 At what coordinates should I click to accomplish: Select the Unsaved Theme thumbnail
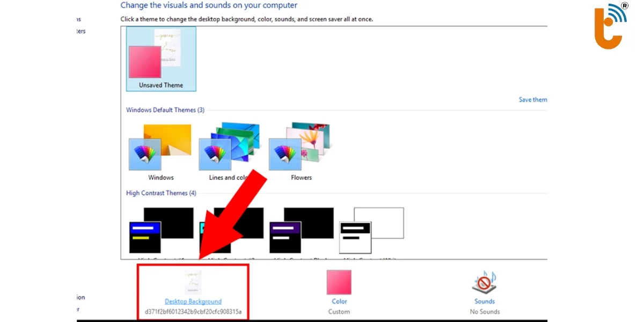(160, 58)
